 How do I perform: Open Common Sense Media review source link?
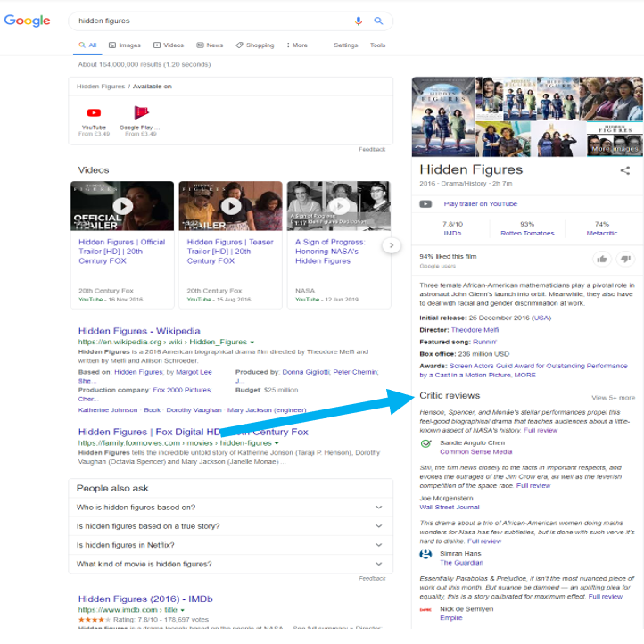click(476, 452)
